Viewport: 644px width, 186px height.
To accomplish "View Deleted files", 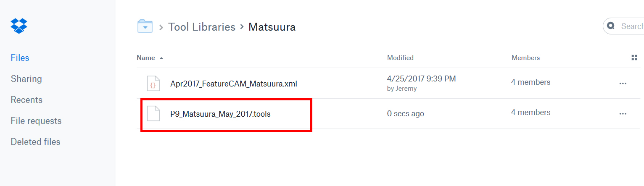I will click(35, 142).
